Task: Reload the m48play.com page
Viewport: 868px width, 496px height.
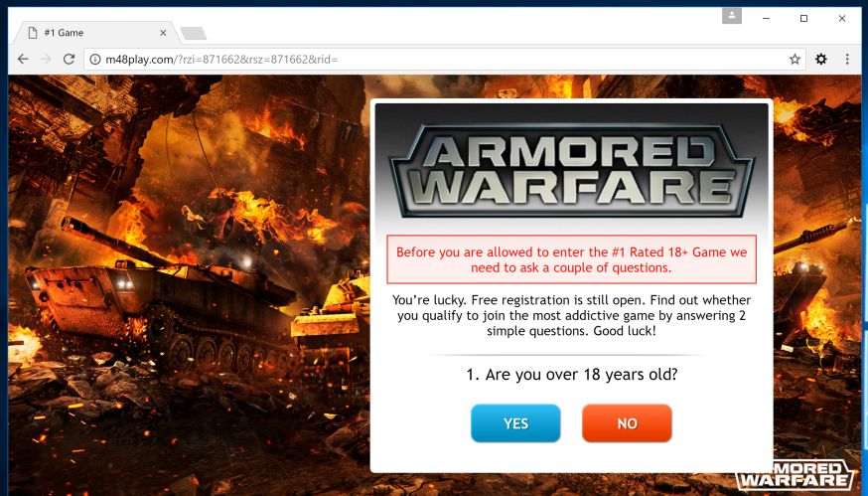Action: pos(70,59)
